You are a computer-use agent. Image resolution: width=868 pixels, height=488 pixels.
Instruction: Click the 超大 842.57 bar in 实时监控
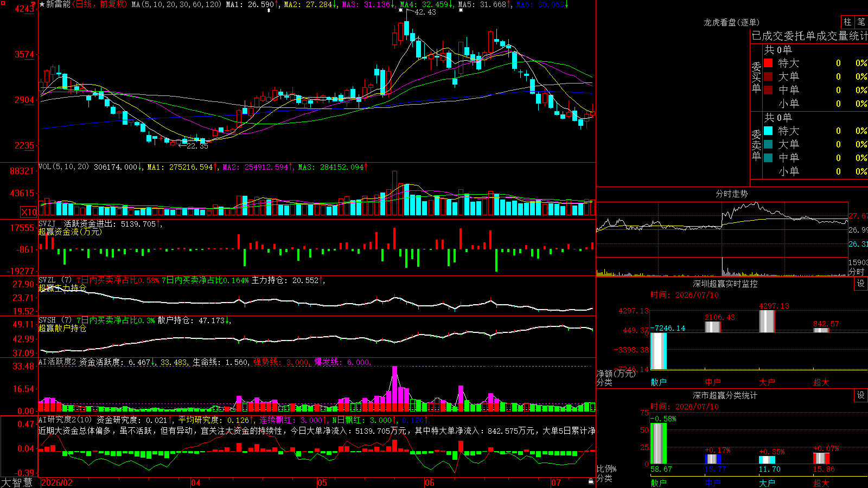[821, 330]
